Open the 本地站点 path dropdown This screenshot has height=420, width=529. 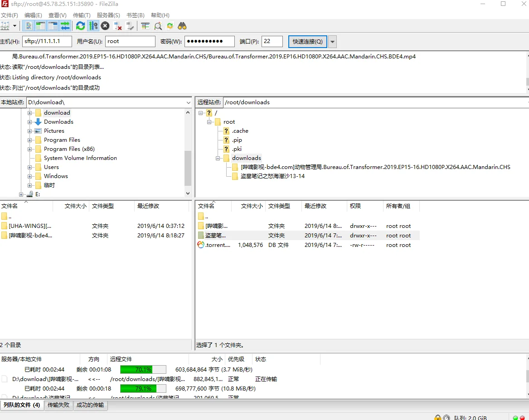point(188,102)
